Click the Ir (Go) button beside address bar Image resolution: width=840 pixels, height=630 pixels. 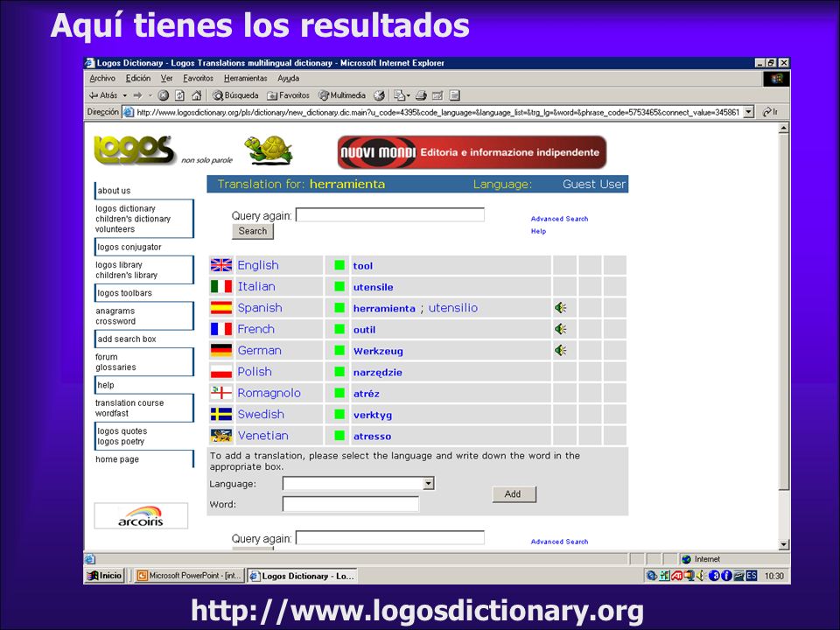pyautogui.click(x=770, y=112)
